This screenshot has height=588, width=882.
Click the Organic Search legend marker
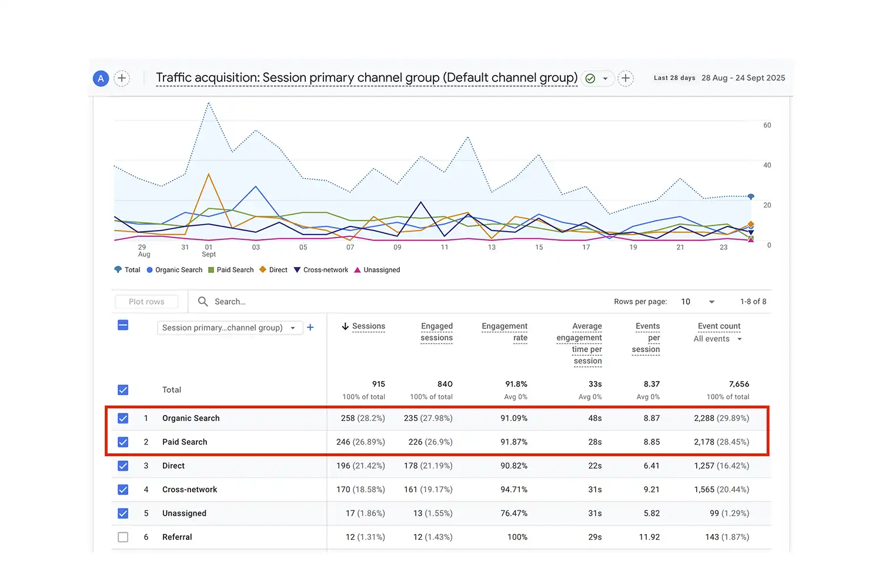click(x=150, y=270)
